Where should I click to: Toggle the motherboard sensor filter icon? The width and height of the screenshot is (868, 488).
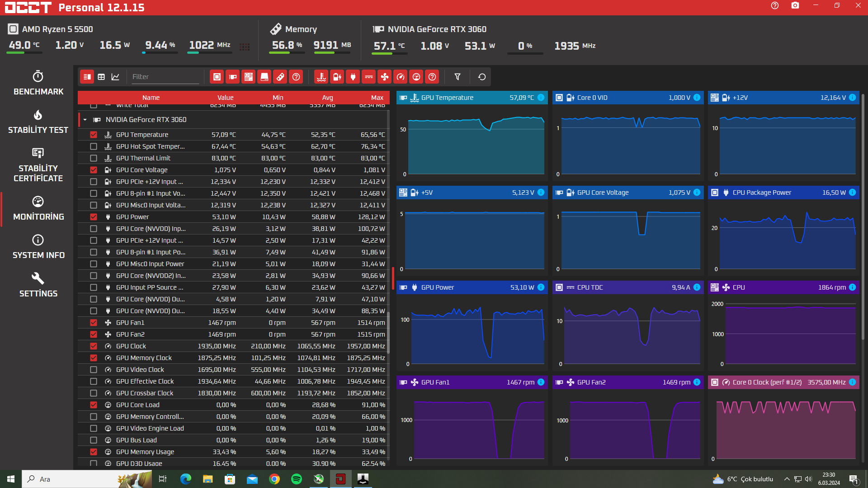249,77
